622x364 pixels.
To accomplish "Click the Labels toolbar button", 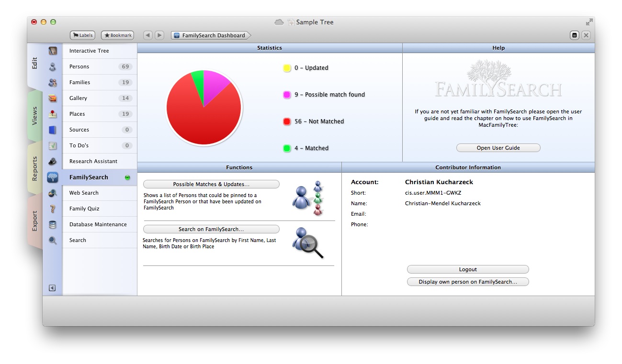I will click(x=82, y=35).
